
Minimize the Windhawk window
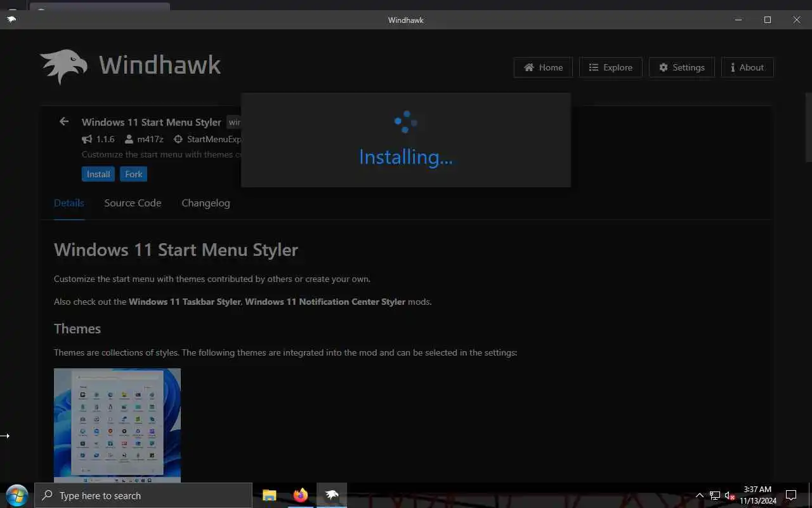(738, 20)
